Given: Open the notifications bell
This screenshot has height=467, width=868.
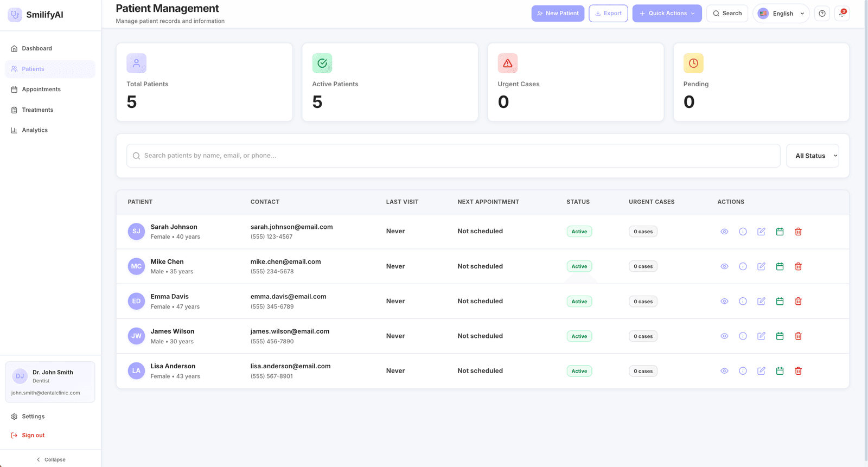Looking at the screenshot, I should pyautogui.click(x=841, y=14).
